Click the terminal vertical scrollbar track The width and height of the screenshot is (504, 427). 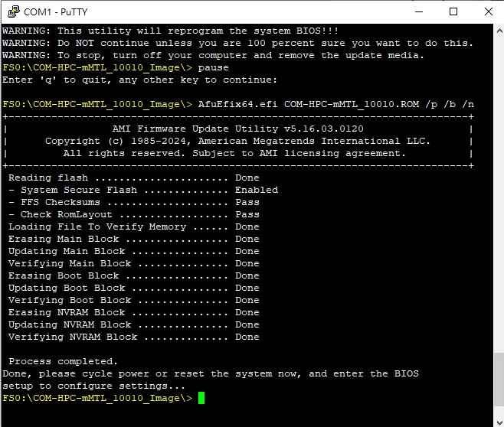tap(497, 230)
